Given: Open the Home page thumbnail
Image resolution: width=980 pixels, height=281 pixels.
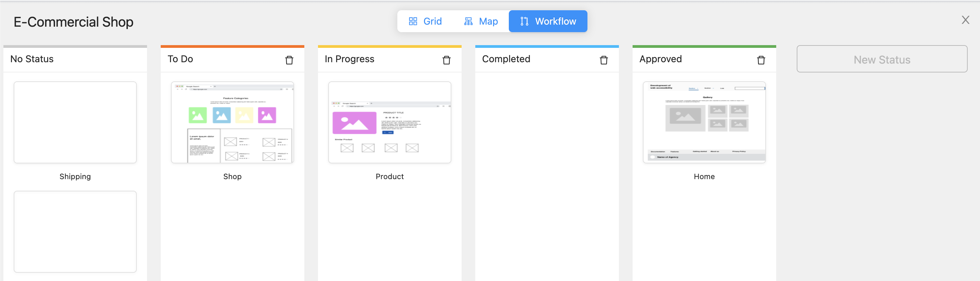Looking at the screenshot, I should point(704,122).
